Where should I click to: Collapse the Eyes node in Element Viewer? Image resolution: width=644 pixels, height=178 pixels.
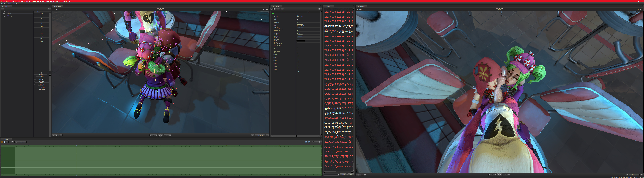(x=272, y=14)
